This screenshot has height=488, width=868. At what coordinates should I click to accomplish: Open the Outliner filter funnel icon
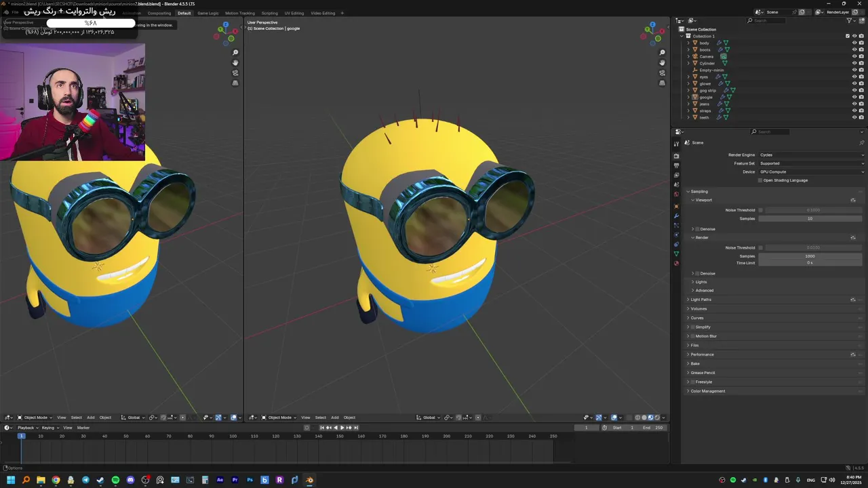(850, 21)
